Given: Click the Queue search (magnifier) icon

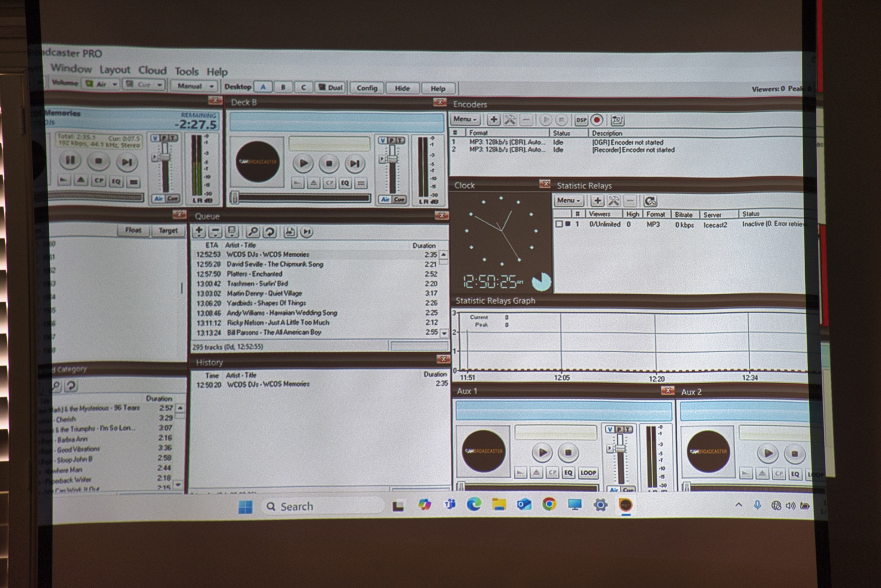Looking at the screenshot, I should click(253, 232).
